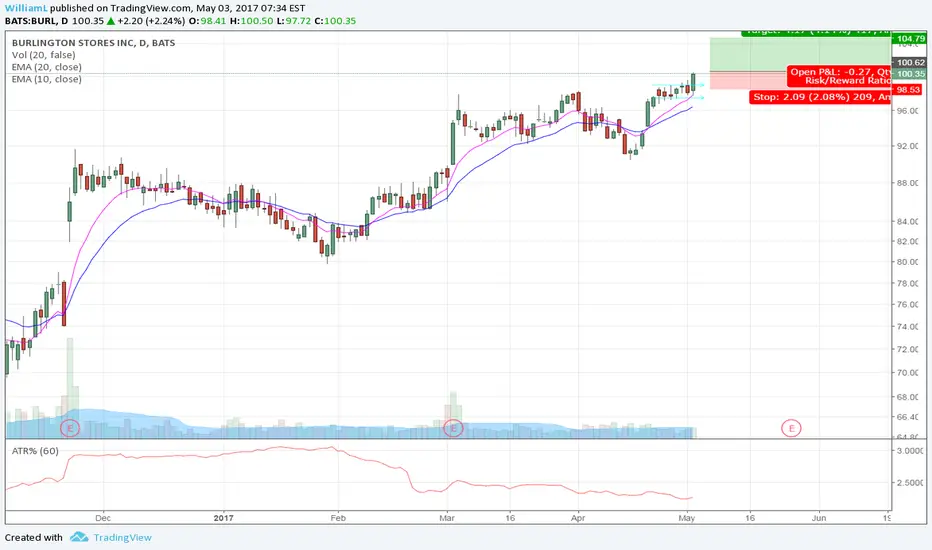Click the 2.5000 value on the ATR scale
The height and width of the screenshot is (550, 932).
pyautogui.click(x=909, y=483)
